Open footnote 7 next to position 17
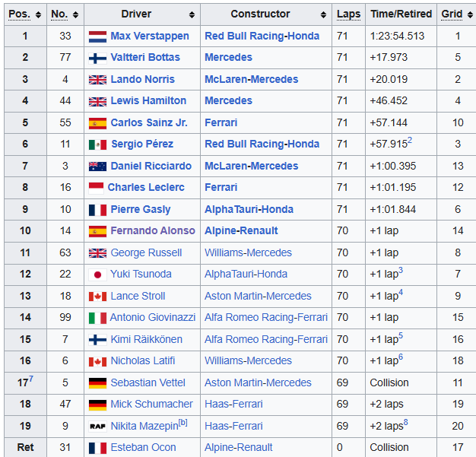Screen dimensions: 476x457 coord(31,379)
